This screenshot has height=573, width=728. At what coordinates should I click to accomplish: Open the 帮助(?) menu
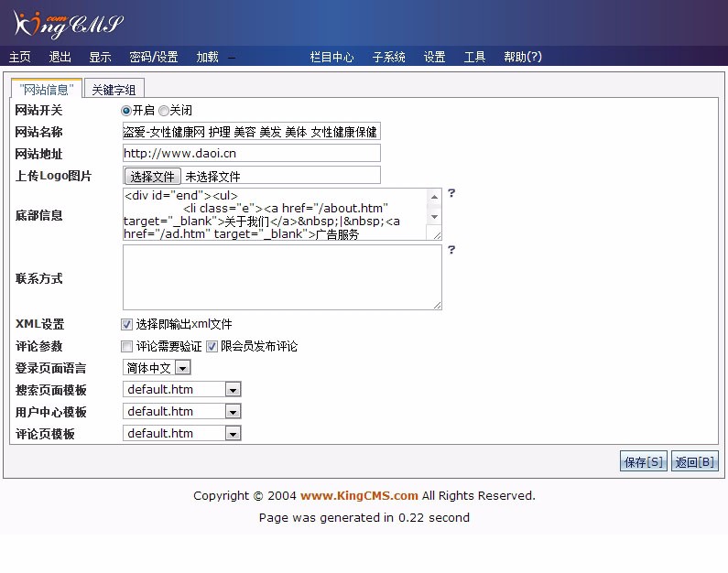coord(523,57)
